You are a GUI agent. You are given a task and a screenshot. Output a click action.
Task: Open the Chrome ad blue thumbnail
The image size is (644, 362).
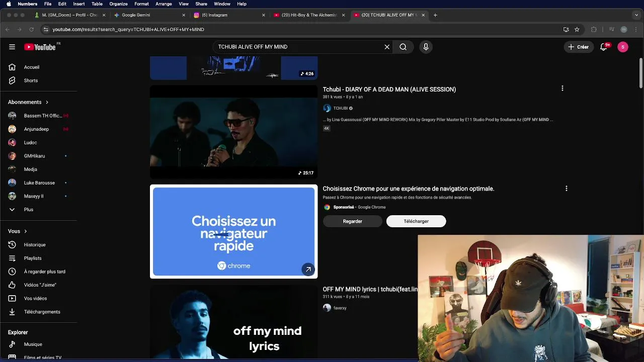tap(233, 231)
